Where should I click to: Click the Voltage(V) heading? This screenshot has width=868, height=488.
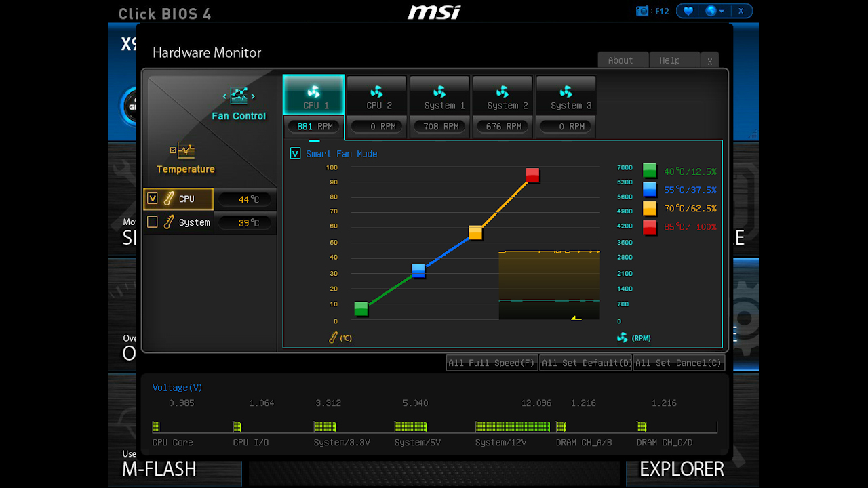[177, 388]
